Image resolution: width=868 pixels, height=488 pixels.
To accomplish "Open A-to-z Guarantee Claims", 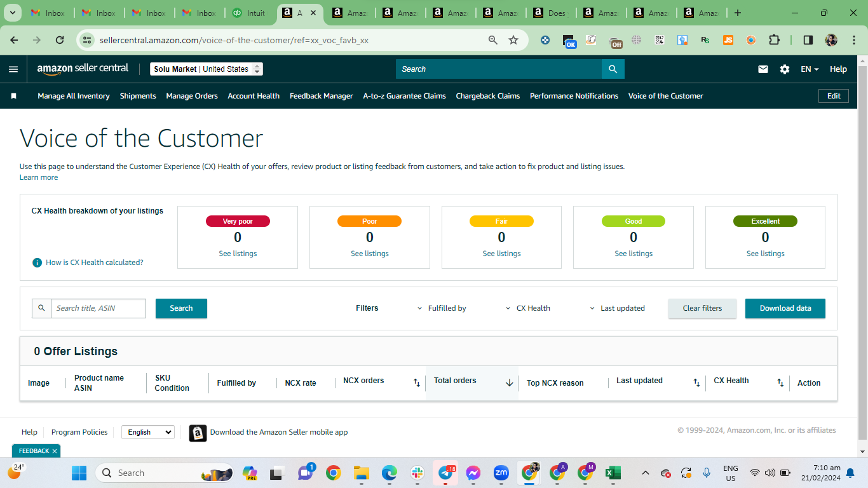I will [x=405, y=96].
